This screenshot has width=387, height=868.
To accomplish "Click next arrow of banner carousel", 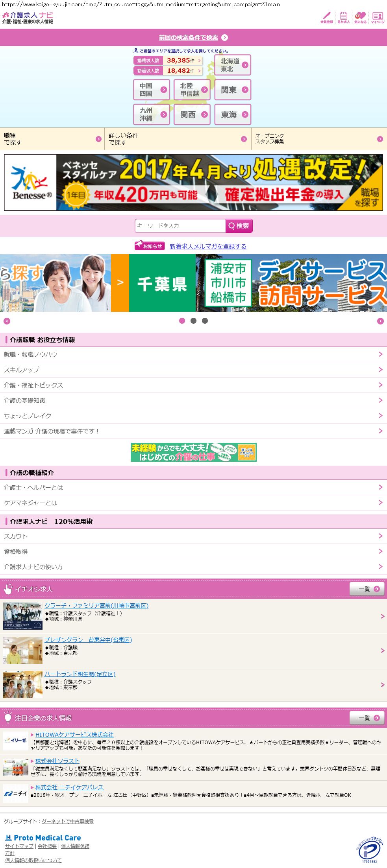I will click(380, 321).
